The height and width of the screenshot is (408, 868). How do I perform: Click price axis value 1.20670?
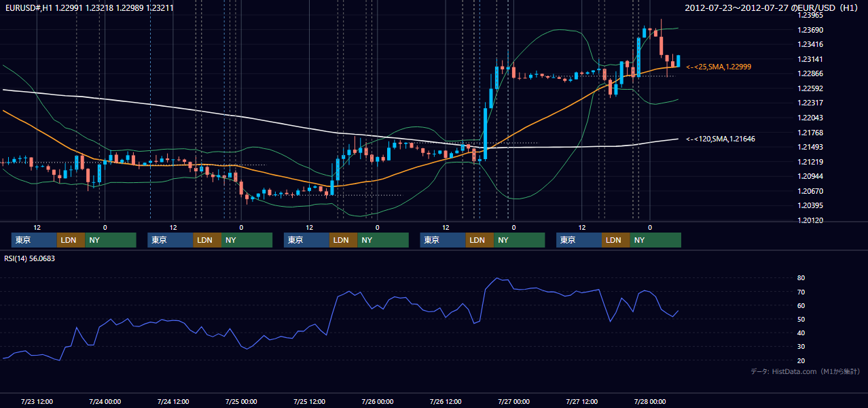(x=810, y=191)
